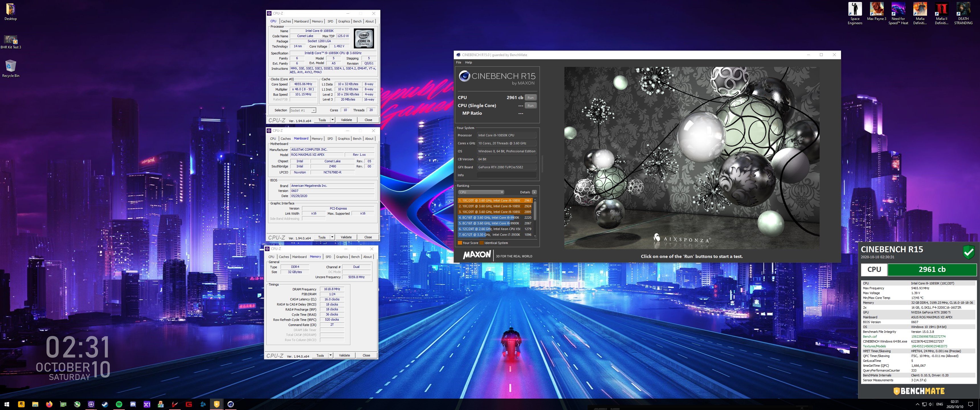980x410 pixels.
Task: Open EVGA Precision X1 taskbar icon
Action: tap(147, 404)
